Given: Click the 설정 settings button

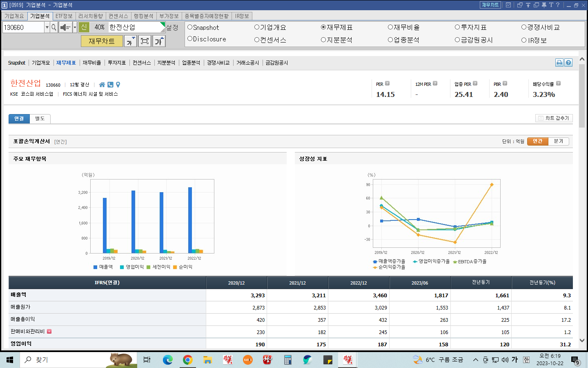Looking at the screenshot, I should [x=172, y=27].
